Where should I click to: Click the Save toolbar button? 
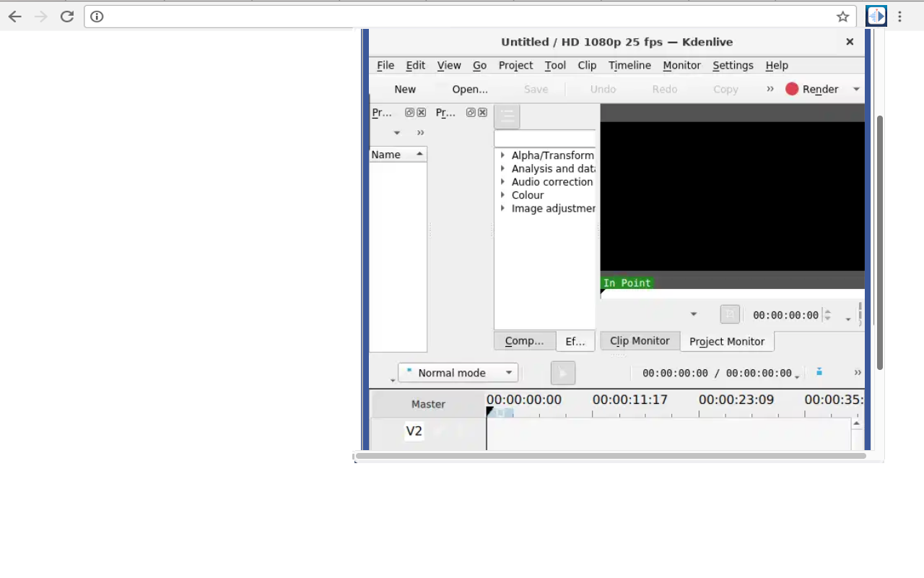coord(536,89)
